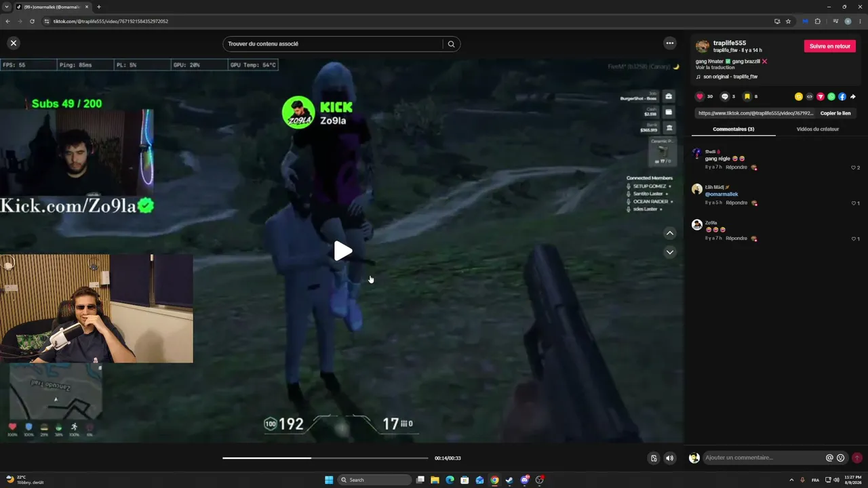Reply to the @omarmallek comment
The image size is (868, 488).
pos(736,203)
